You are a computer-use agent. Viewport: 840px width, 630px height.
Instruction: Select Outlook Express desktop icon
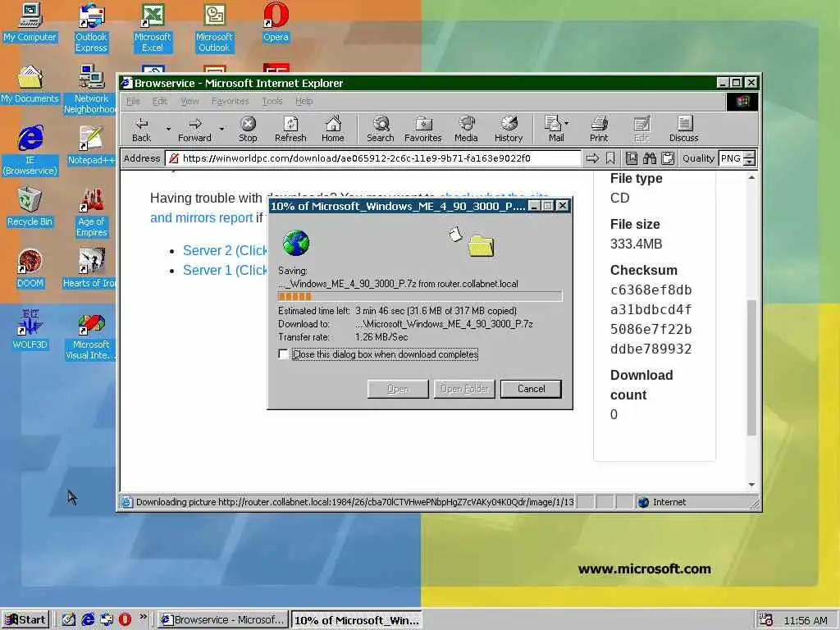pyautogui.click(x=91, y=28)
